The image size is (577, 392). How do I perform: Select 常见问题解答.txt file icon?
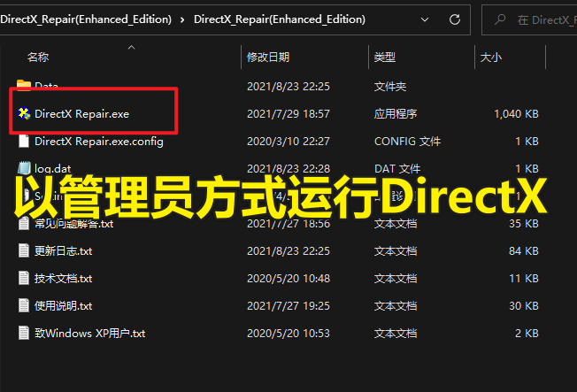pos(24,223)
